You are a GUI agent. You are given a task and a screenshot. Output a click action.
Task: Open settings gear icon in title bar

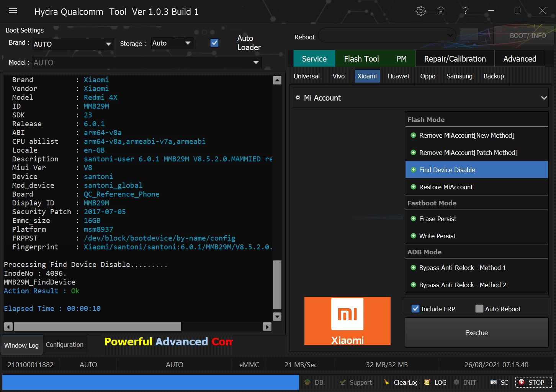coord(420,11)
